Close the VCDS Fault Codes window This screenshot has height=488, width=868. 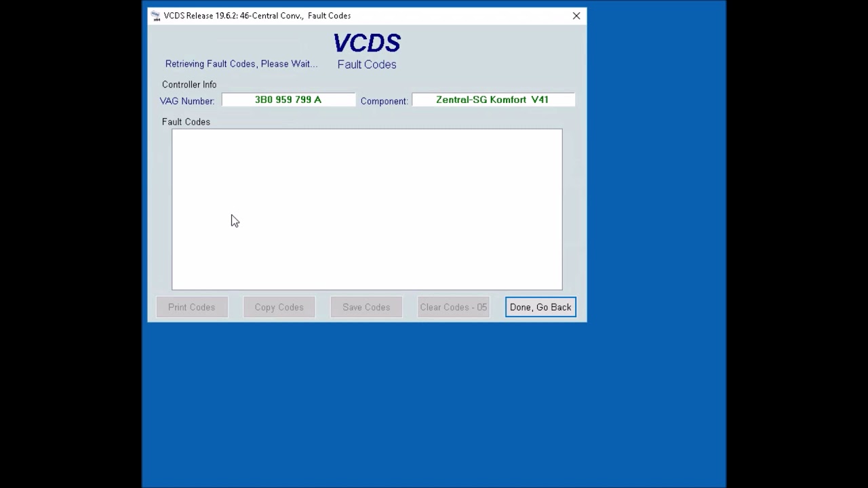click(576, 16)
